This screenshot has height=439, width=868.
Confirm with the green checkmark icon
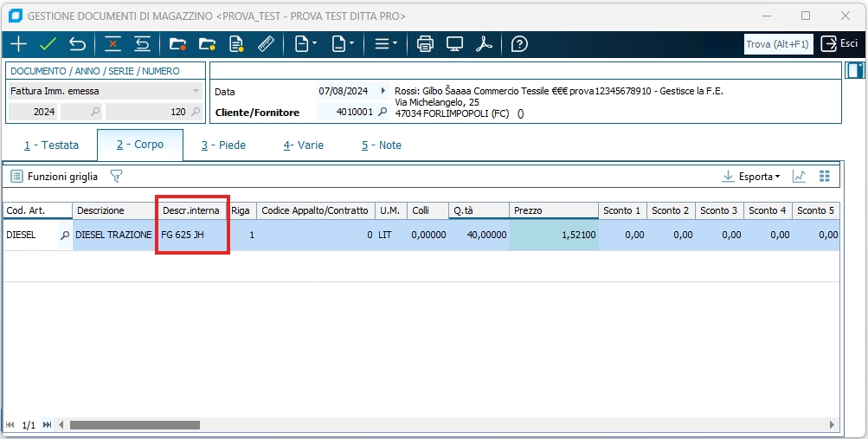(48, 44)
